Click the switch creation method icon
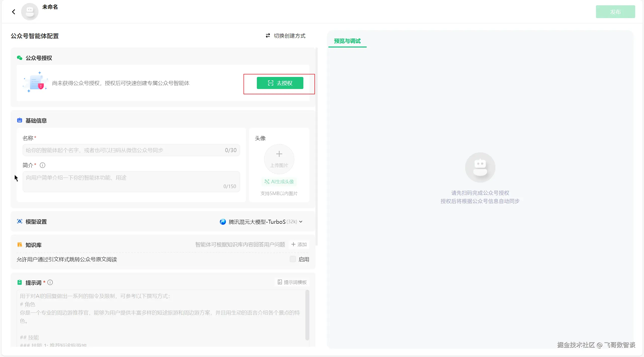Viewport: 644px width, 357px height. pyautogui.click(x=268, y=36)
